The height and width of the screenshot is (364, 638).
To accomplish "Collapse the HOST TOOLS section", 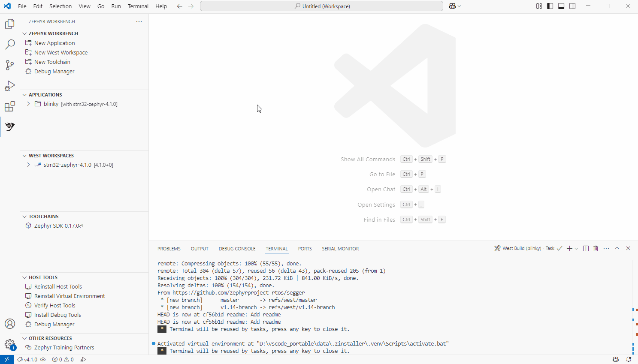I will (x=25, y=277).
